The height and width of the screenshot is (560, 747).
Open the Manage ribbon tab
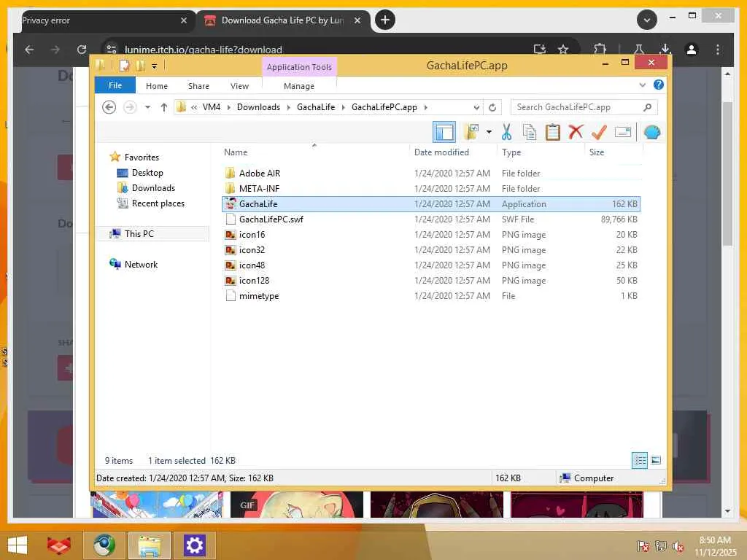point(298,86)
